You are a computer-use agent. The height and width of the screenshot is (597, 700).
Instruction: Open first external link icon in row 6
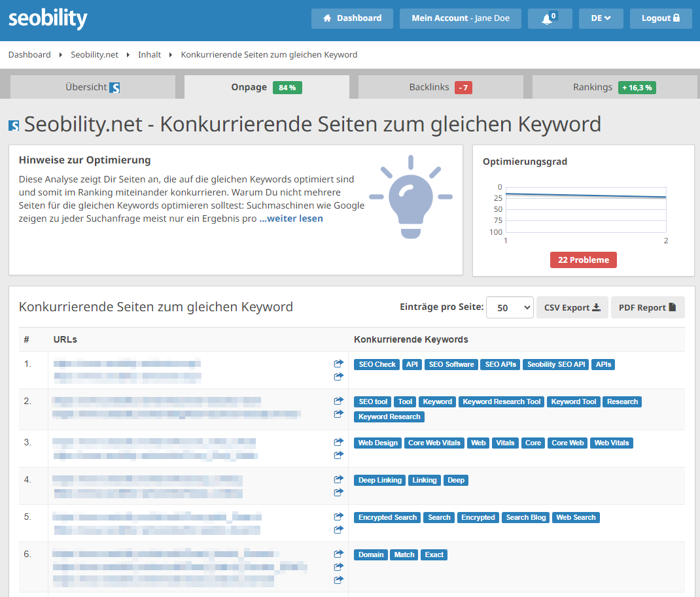pos(338,554)
